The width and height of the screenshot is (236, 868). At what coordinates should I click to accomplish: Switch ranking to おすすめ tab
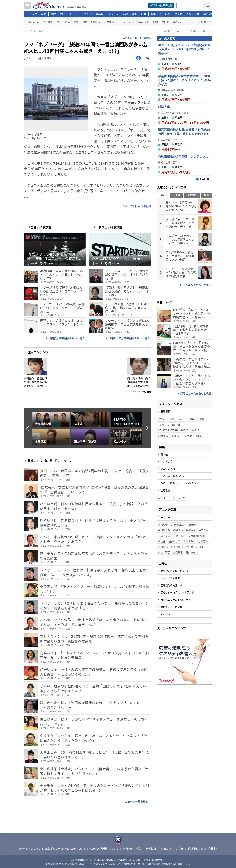point(192,195)
